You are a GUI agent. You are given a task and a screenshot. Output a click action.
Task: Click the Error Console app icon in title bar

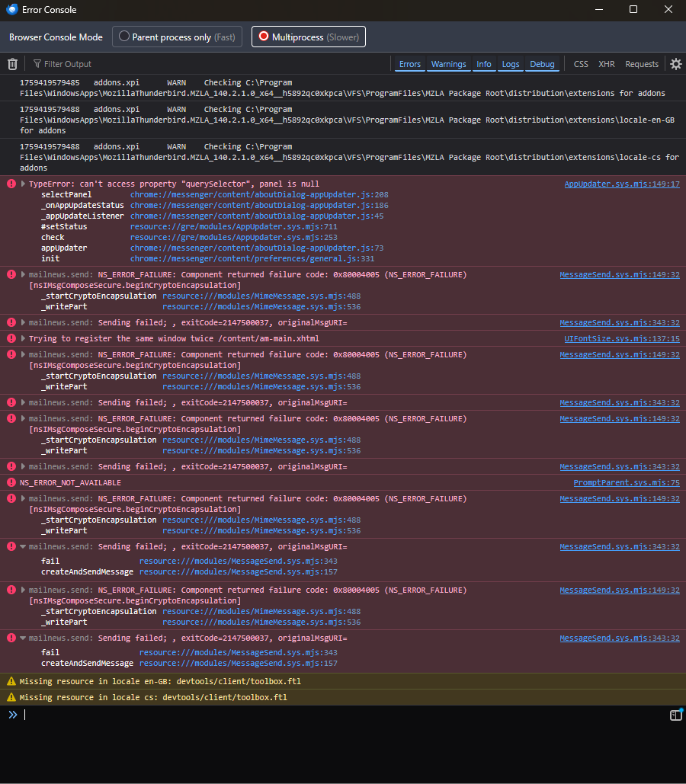(11, 10)
